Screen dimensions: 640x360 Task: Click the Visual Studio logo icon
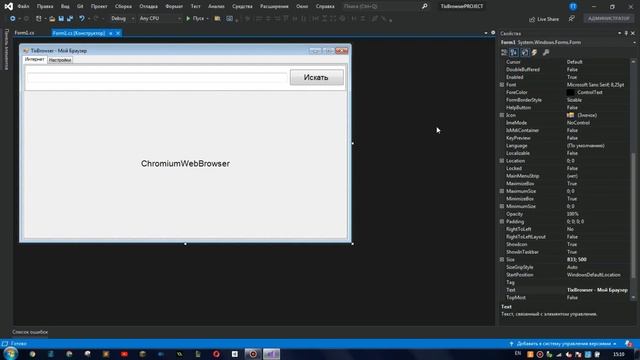point(8,6)
